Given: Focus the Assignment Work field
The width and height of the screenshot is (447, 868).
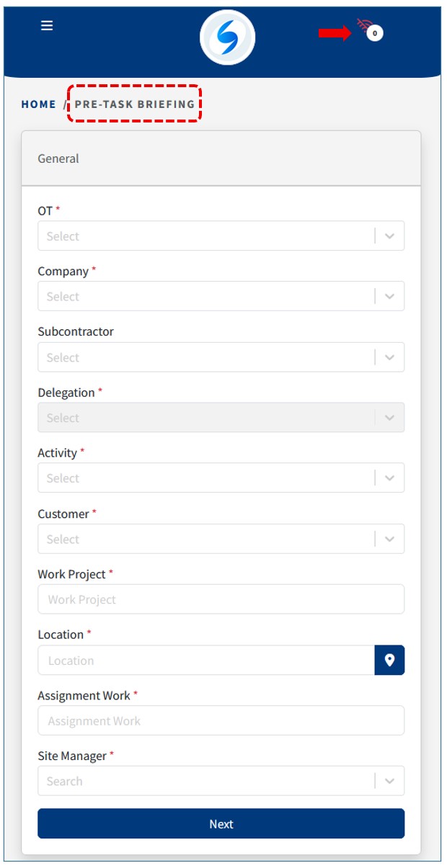Looking at the screenshot, I should 221,721.
